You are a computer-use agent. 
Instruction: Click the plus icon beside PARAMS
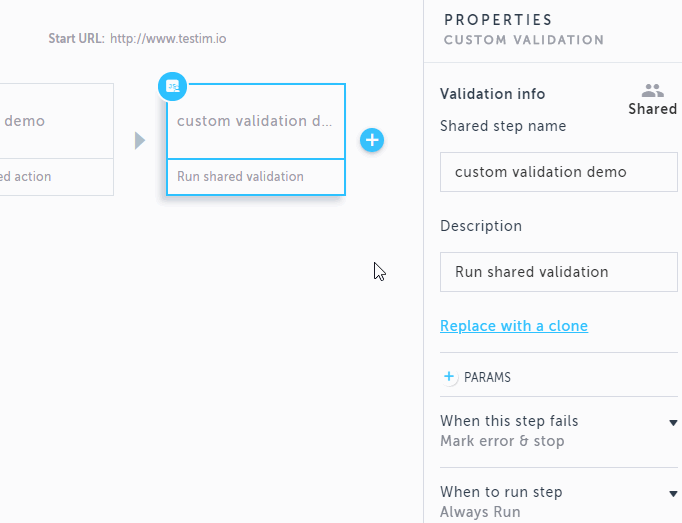449,376
